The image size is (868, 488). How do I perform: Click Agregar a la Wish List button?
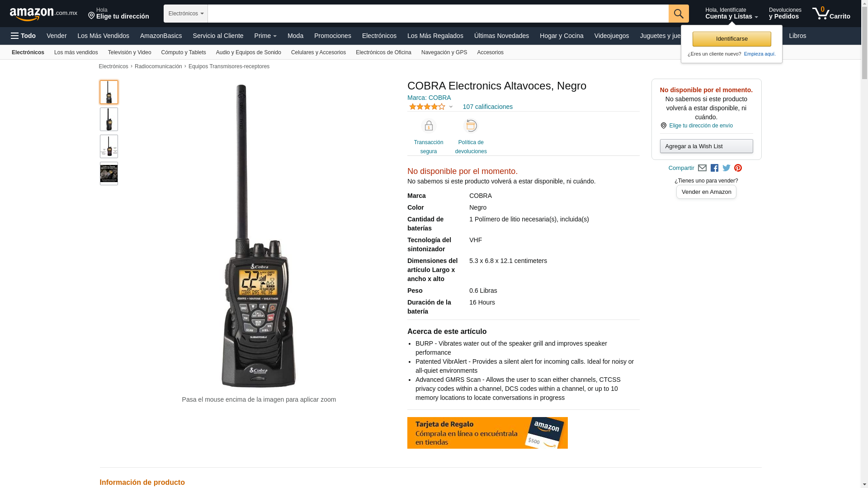tap(706, 146)
